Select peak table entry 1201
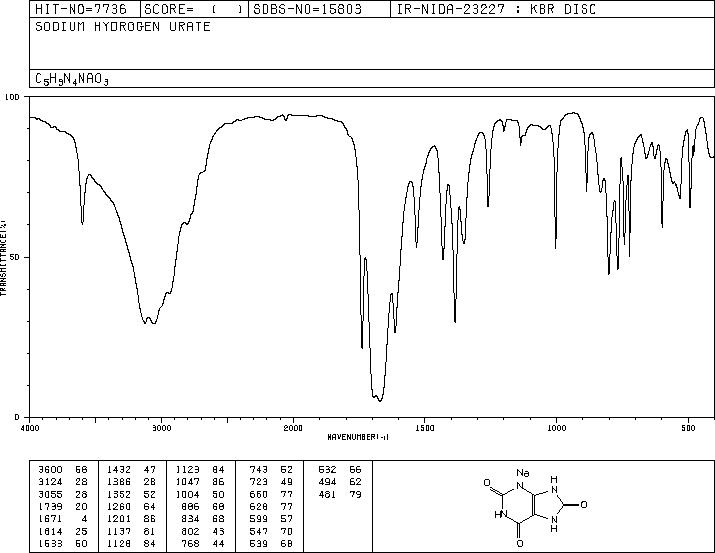 [x=119, y=519]
